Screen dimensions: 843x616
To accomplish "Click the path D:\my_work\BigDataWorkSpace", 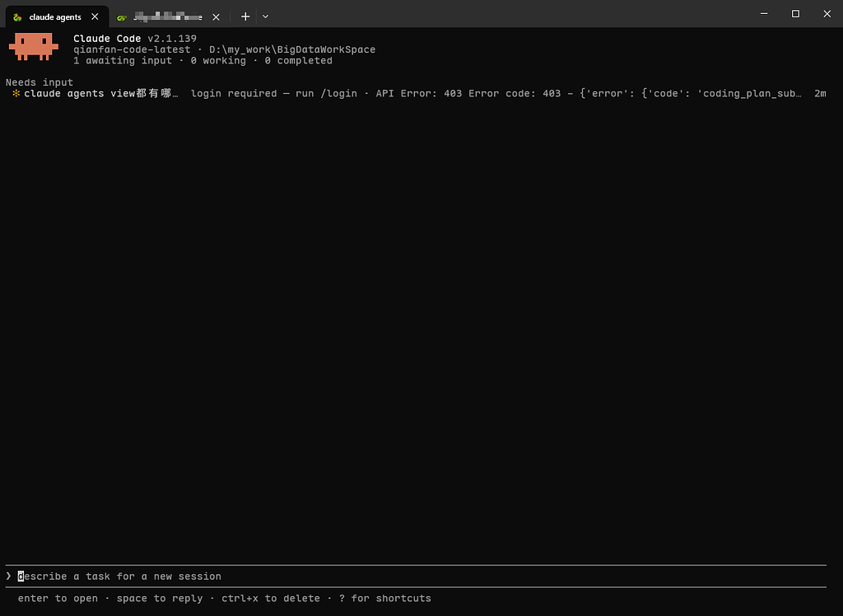I will coord(292,49).
